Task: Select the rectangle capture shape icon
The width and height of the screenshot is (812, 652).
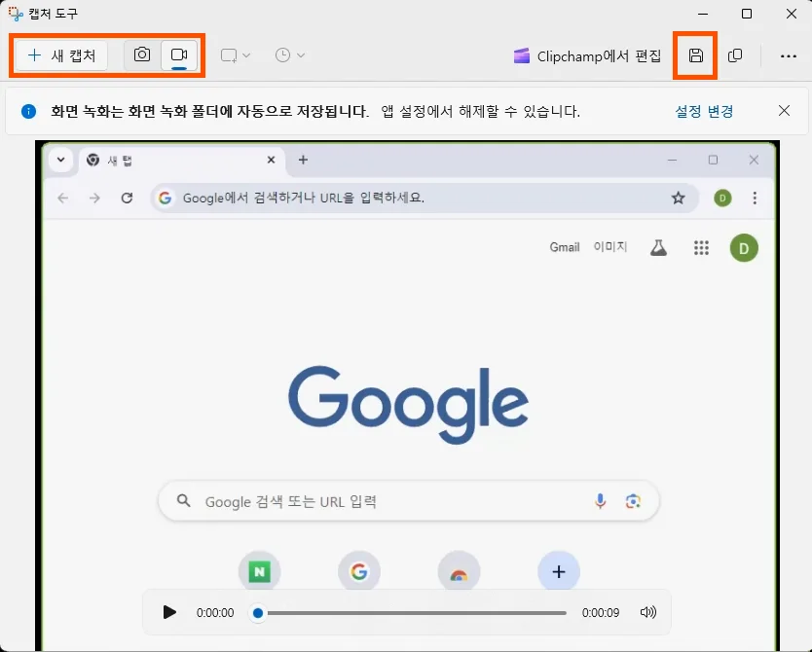Action: pyautogui.click(x=227, y=55)
